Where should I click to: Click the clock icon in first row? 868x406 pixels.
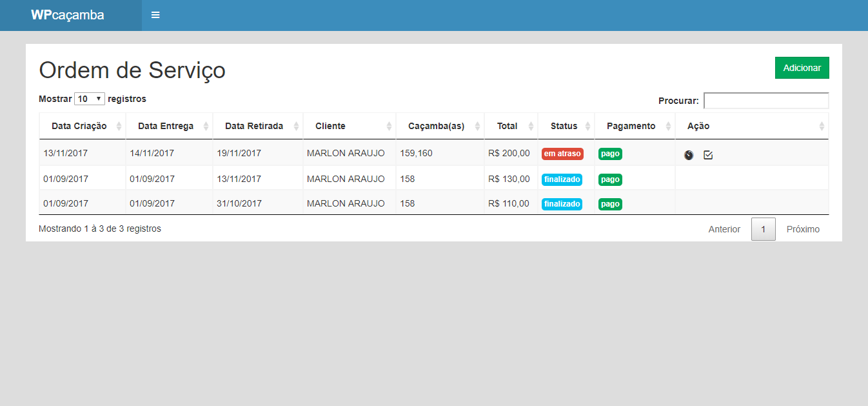(x=689, y=155)
